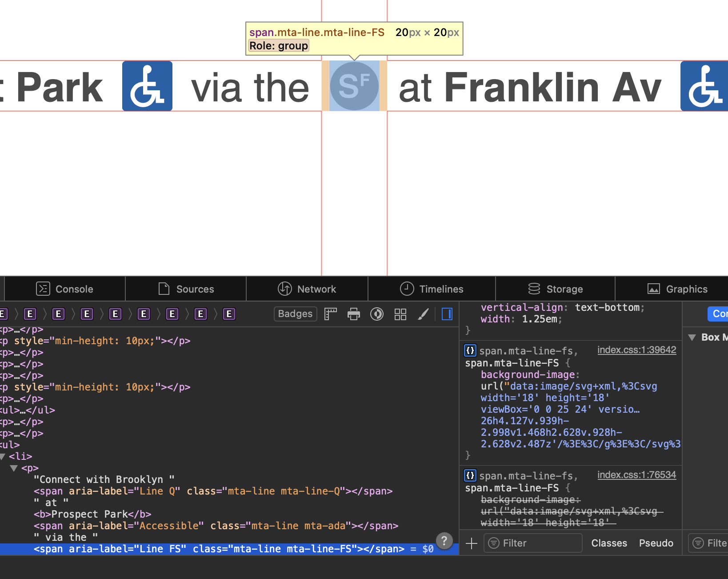728x579 pixels.
Task: Toggle the Pseudo button in styles panel
Action: [x=656, y=543]
